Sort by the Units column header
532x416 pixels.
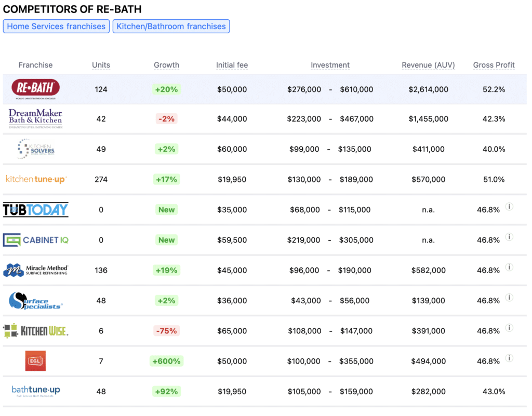101,65
